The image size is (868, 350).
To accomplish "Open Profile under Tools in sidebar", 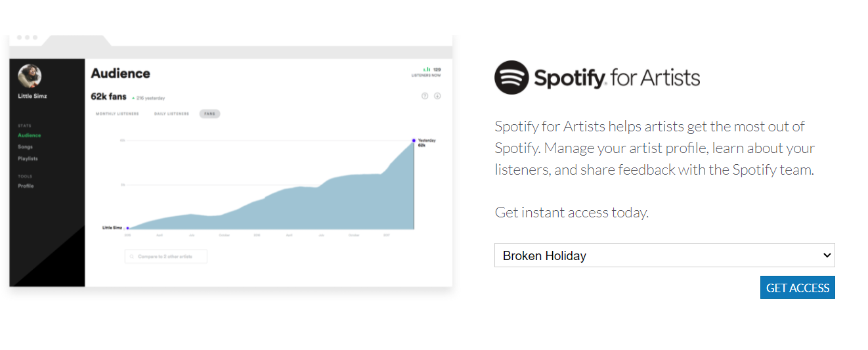I will click(x=26, y=186).
